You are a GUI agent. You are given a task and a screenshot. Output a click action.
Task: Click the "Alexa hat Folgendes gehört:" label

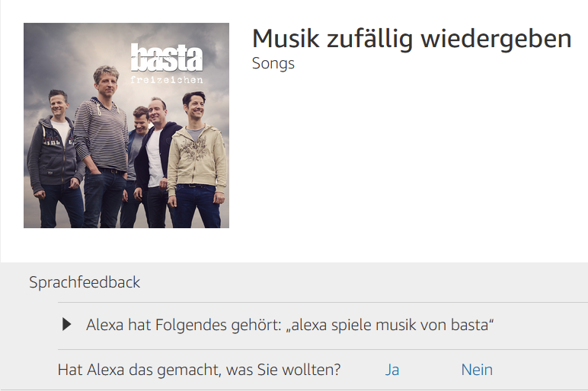coord(184,325)
